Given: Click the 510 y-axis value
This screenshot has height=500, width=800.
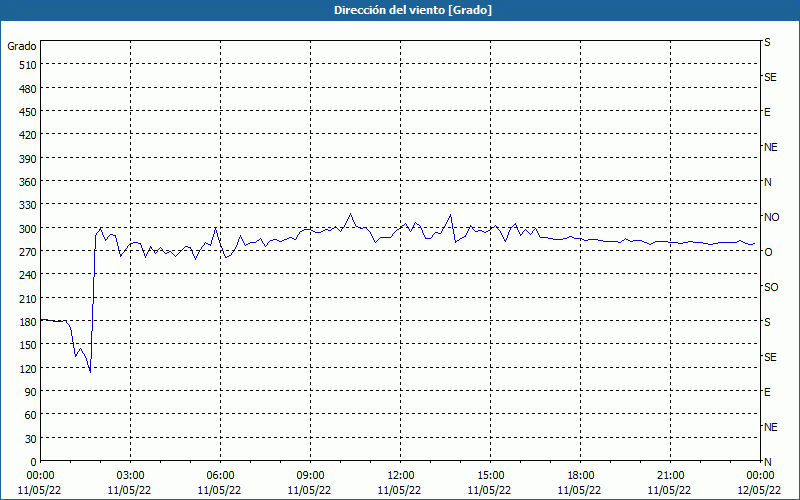Looking at the screenshot, I should point(28,65).
